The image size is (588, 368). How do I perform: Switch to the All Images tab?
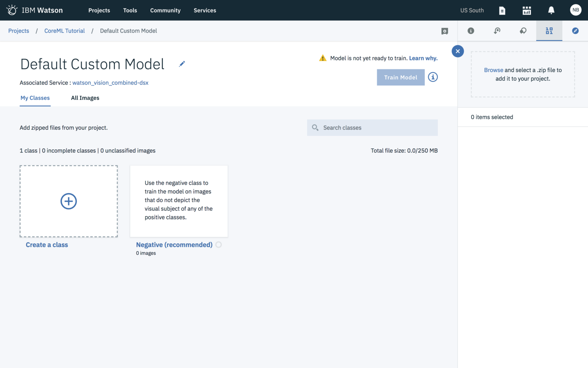pyautogui.click(x=85, y=98)
